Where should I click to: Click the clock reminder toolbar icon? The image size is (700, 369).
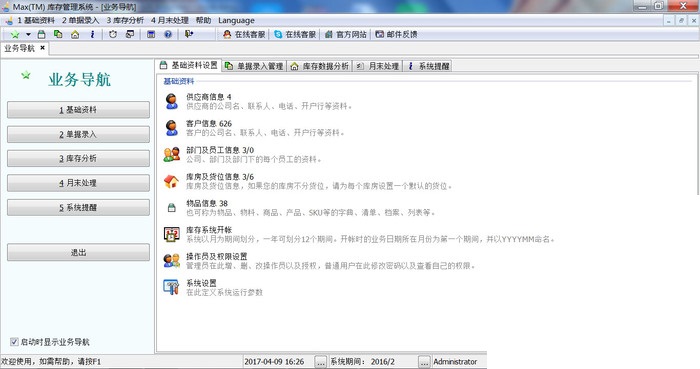pos(113,34)
